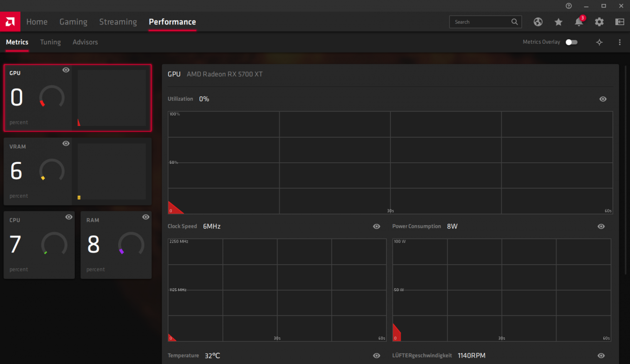630x364 pixels.
Task: Click the Power Consumption graph
Action: [x=502, y=290]
